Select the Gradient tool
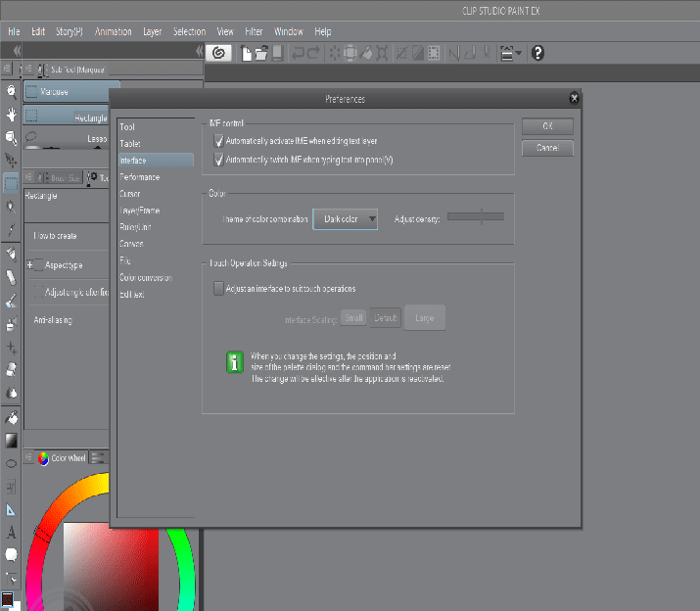Screen dimensions: 700x611 click(11, 441)
